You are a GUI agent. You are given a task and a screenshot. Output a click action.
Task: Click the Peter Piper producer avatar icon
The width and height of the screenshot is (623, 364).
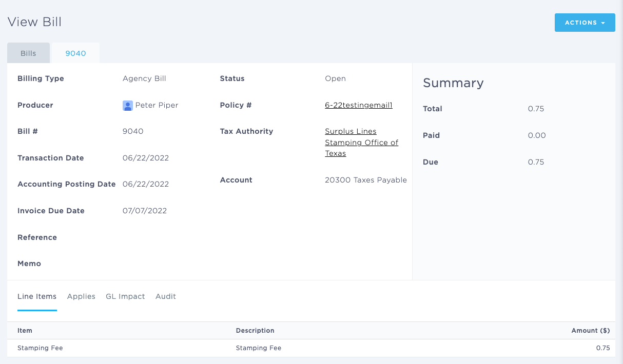click(x=127, y=105)
